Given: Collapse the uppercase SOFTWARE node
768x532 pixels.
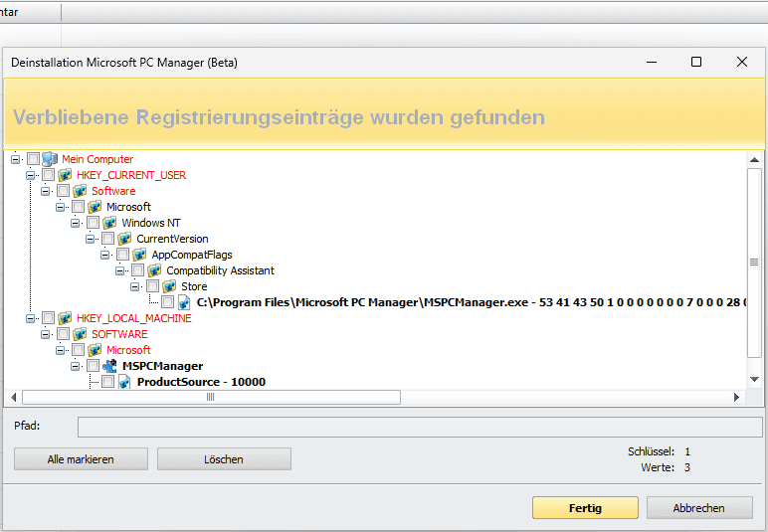Looking at the screenshot, I should (45, 334).
